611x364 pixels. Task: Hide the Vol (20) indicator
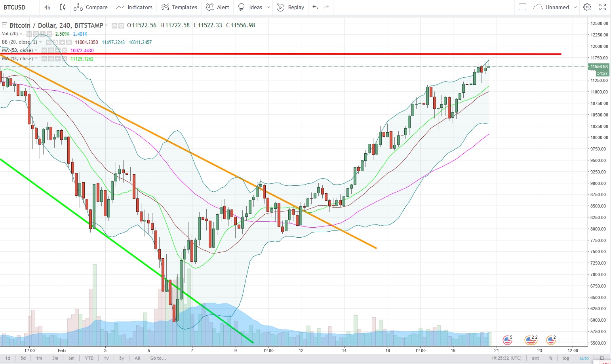tap(29, 34)
